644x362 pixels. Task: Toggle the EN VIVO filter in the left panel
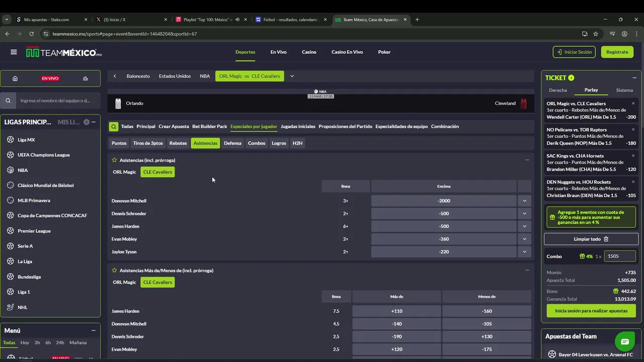(50, 78)
